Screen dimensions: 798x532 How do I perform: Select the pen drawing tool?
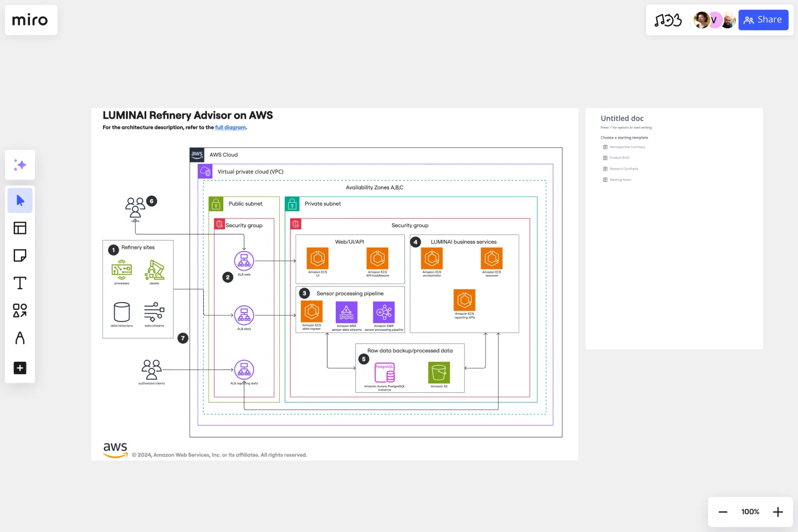click(x=20, y=338)
